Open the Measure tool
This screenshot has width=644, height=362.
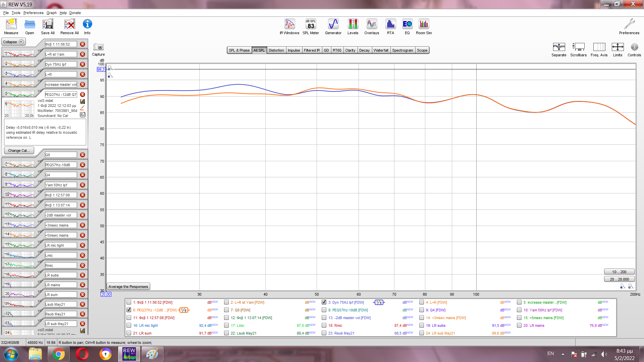(x=11, y=26)
